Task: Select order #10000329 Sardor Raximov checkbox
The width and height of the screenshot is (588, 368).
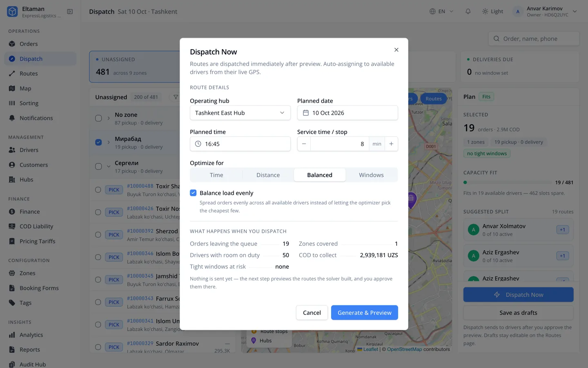Action: tap(98, 347)
